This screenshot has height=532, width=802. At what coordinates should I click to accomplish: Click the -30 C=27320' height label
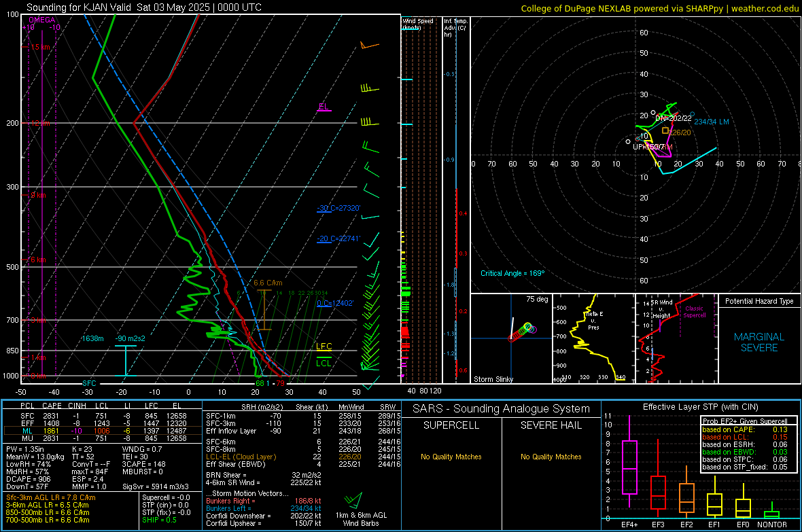click(338, 208)
